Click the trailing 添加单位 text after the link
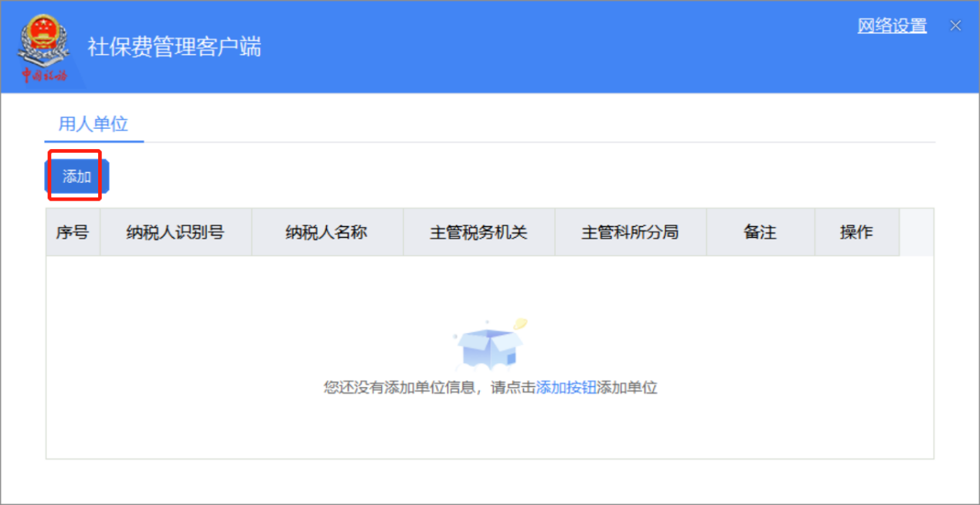The width and height of the screenshot is (980, 505). tap(627, 388)
